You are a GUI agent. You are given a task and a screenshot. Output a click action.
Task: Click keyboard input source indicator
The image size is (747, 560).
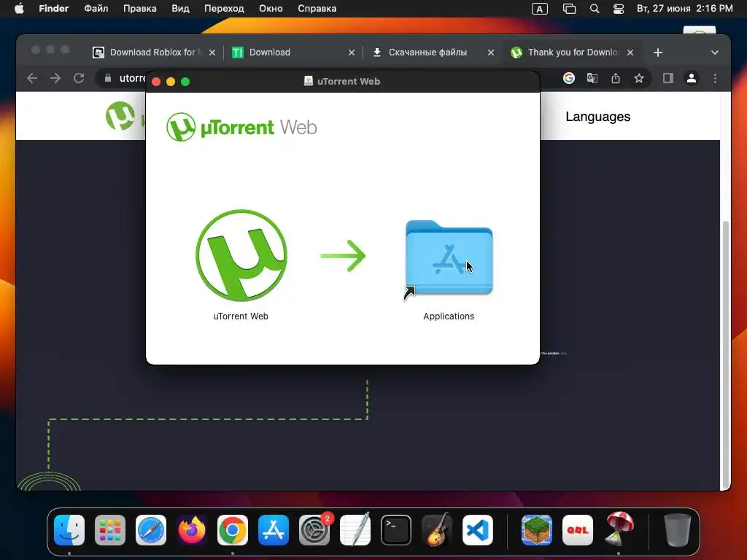pos(539,9)
